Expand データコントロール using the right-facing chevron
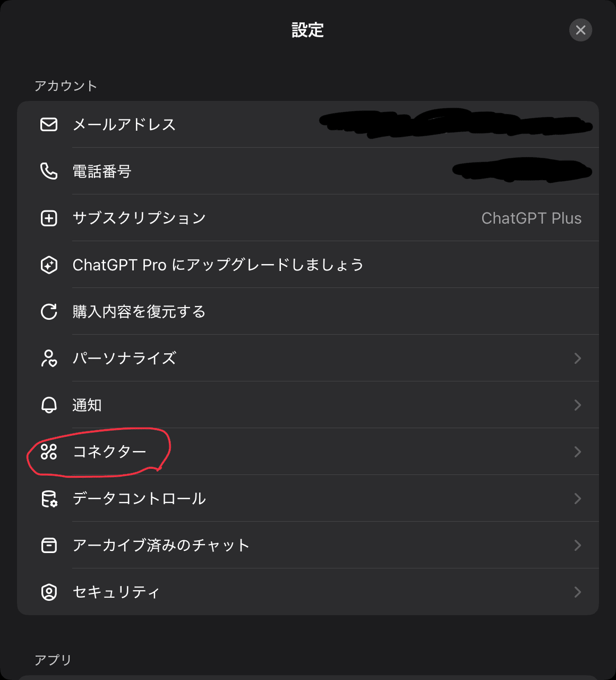The image size is (616, 680). 578,498
